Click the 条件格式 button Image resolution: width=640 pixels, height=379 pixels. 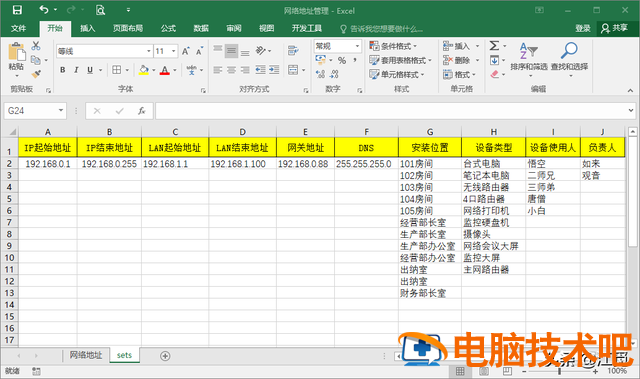(x=393, y=46)
